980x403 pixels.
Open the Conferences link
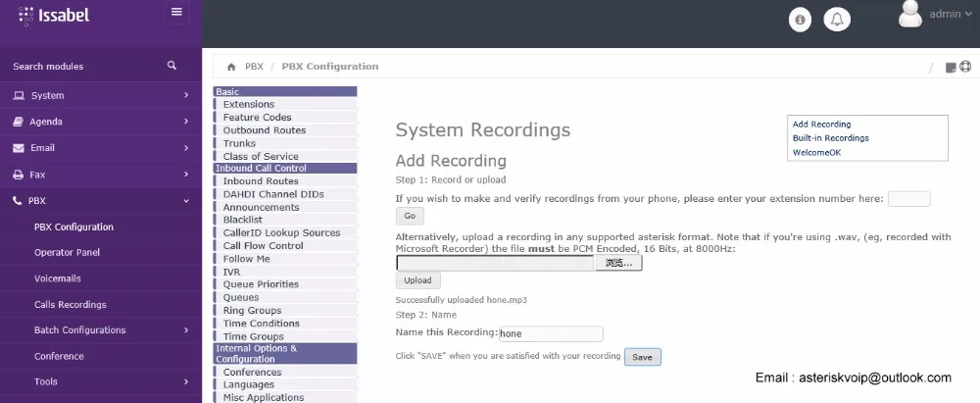[x=252, y=373]
